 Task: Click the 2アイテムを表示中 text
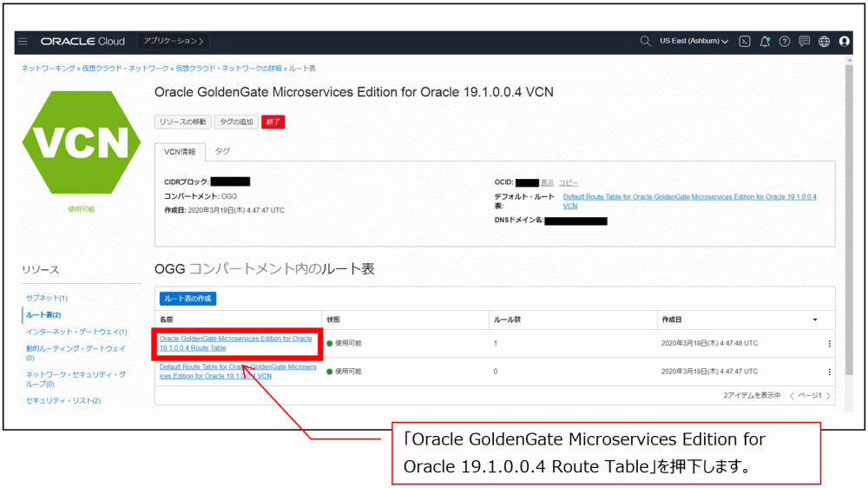[752, 395]
